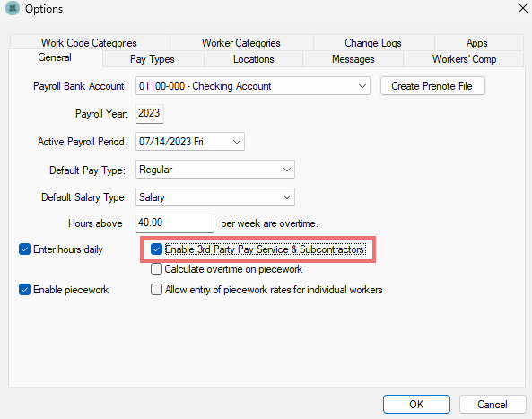
Task: Uncheck Enable 3rd Party Pay Service & Subcontractors
Action: pyautogui.click(x=156, y=249)
